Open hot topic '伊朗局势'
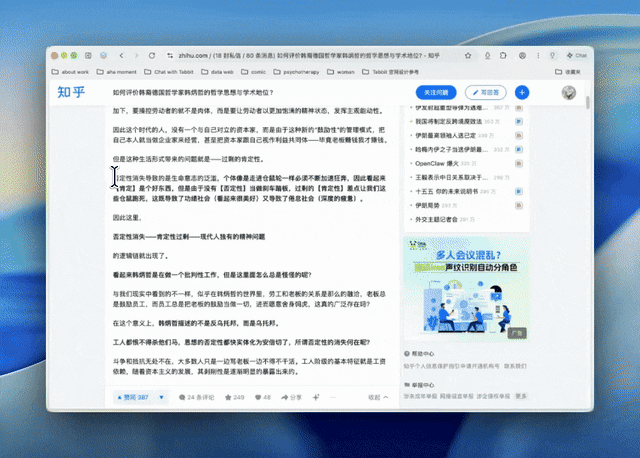 pyautogui.click(x=427, y=205)
